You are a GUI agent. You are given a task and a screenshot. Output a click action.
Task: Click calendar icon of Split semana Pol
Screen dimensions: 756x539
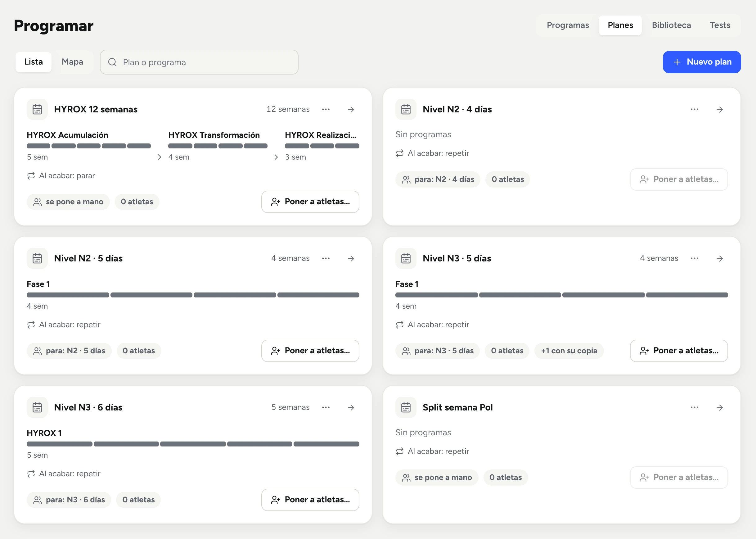click(x=406, y=408)
